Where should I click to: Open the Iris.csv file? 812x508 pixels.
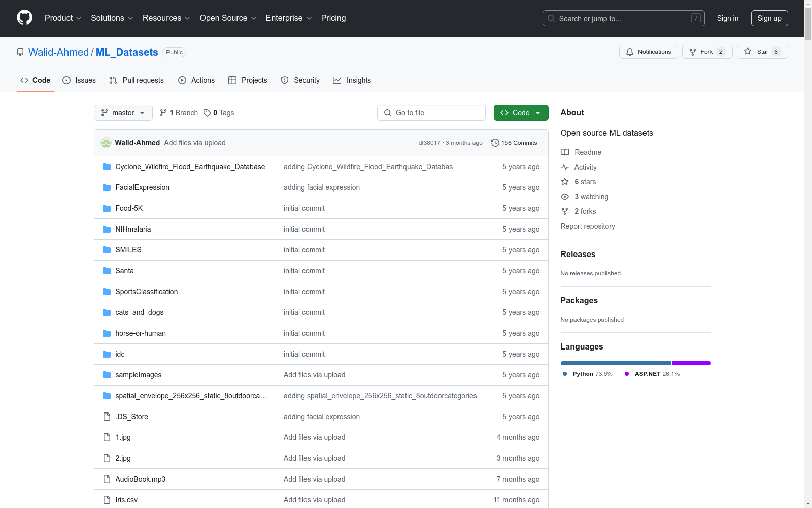click(126, 500)
